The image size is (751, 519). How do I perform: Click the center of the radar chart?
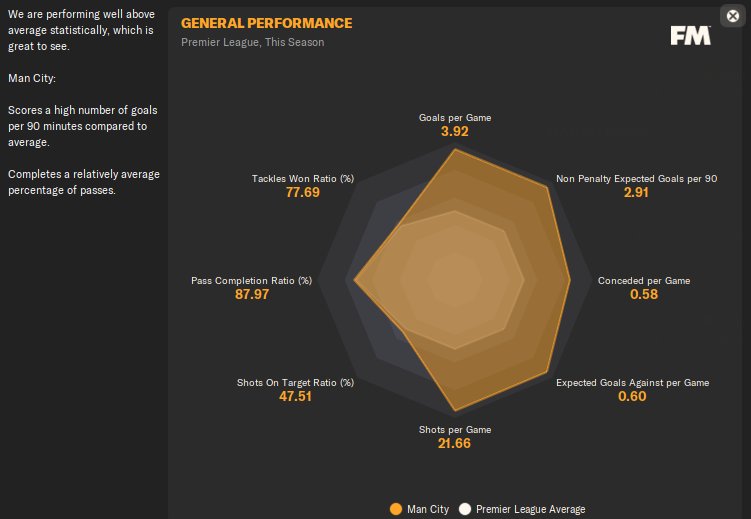(455, 281)
